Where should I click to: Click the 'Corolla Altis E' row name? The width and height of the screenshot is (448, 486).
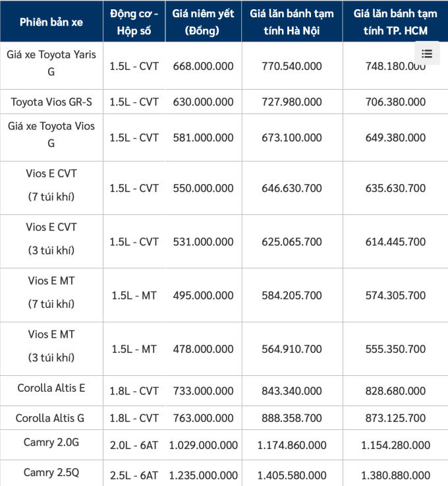[x=51, y=388]
